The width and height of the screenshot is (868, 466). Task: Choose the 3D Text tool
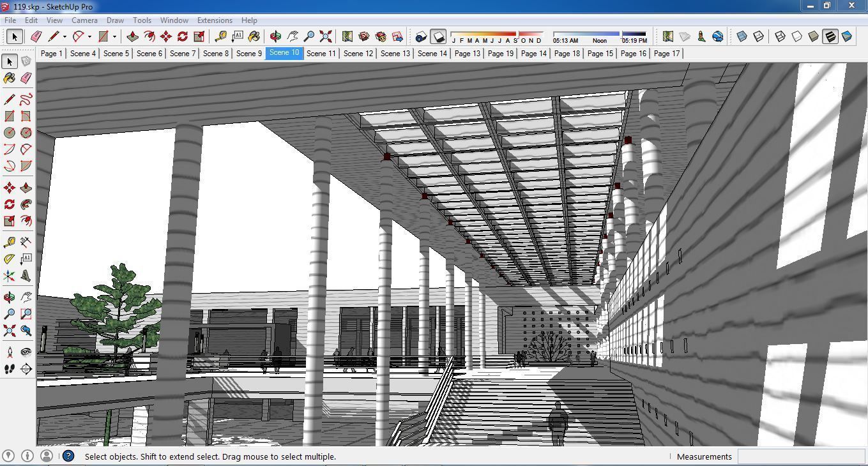tap(26, 276)
